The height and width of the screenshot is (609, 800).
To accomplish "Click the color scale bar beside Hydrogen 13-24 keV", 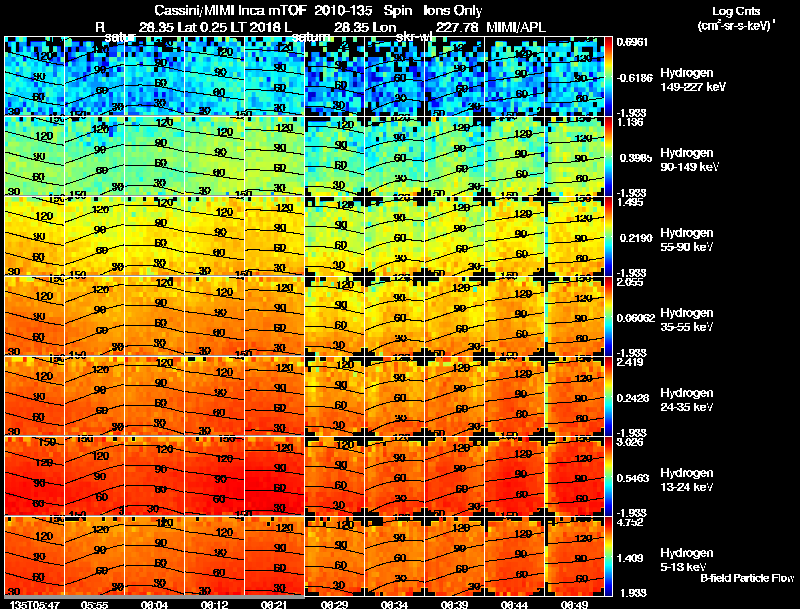I will tap(609, 477).
